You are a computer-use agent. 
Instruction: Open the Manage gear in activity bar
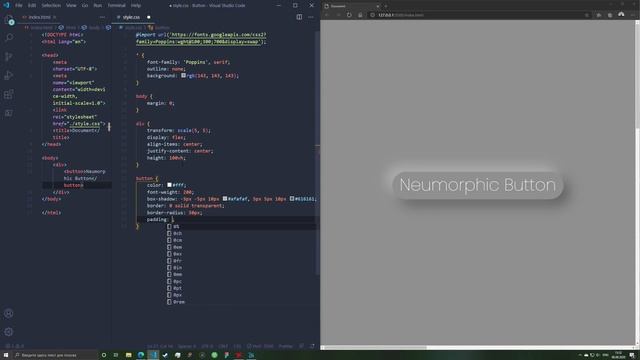(9, 332)
